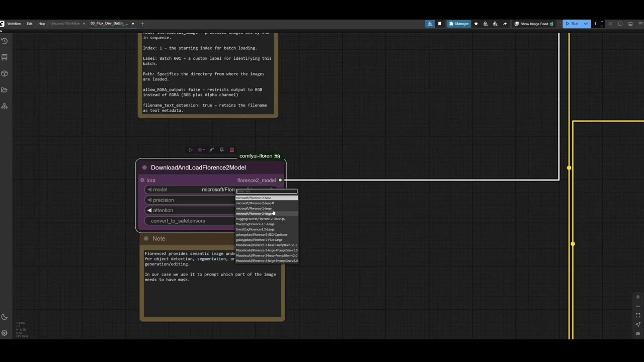Execute node with play icon above node

coord(190,150)
